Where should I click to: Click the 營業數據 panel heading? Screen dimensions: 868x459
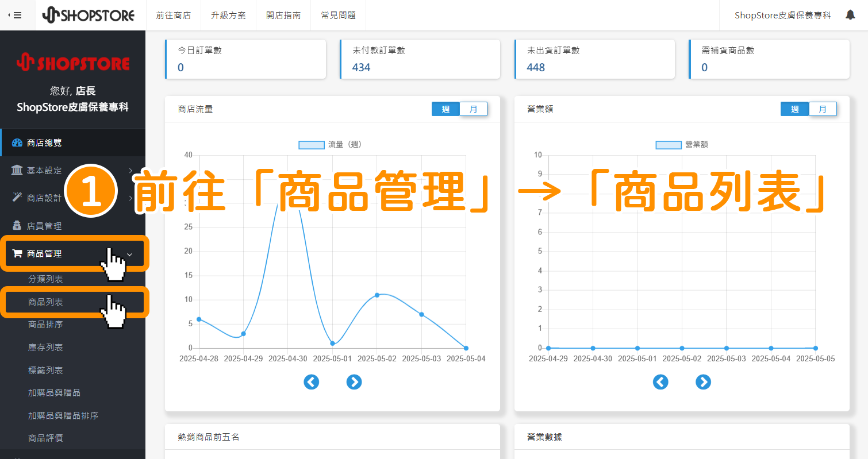544,437
